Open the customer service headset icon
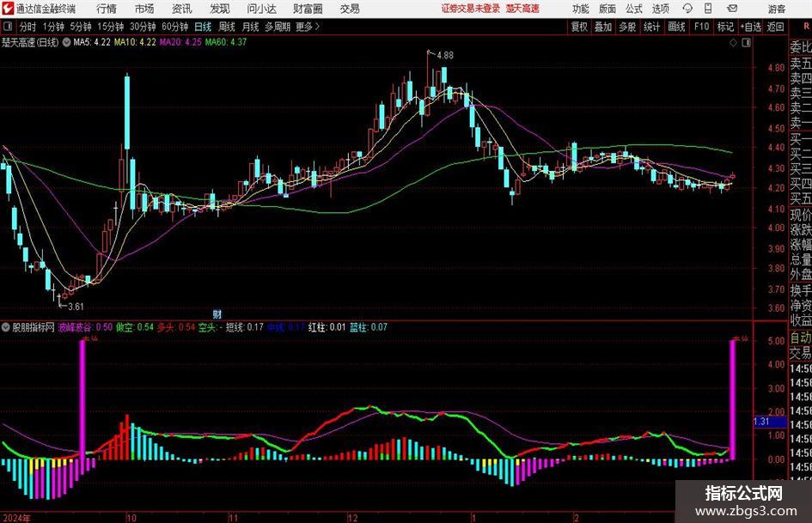Viewport: 812px width, 523px height. pyautogui.click(x=687, y=9)
